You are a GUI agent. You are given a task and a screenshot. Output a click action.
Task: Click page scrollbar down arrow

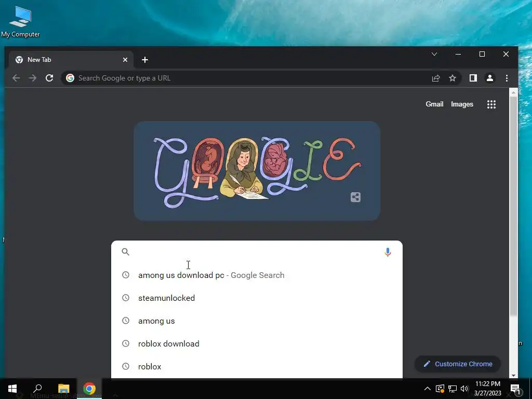click(513, 375)
